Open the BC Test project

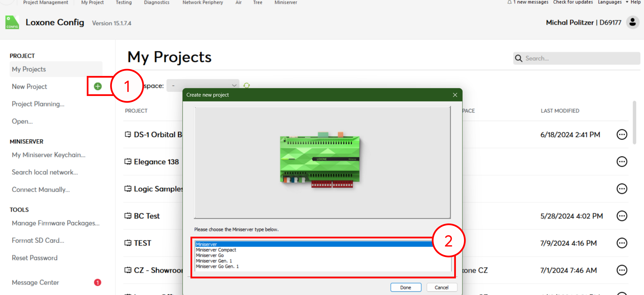click(x=146, y=216)
